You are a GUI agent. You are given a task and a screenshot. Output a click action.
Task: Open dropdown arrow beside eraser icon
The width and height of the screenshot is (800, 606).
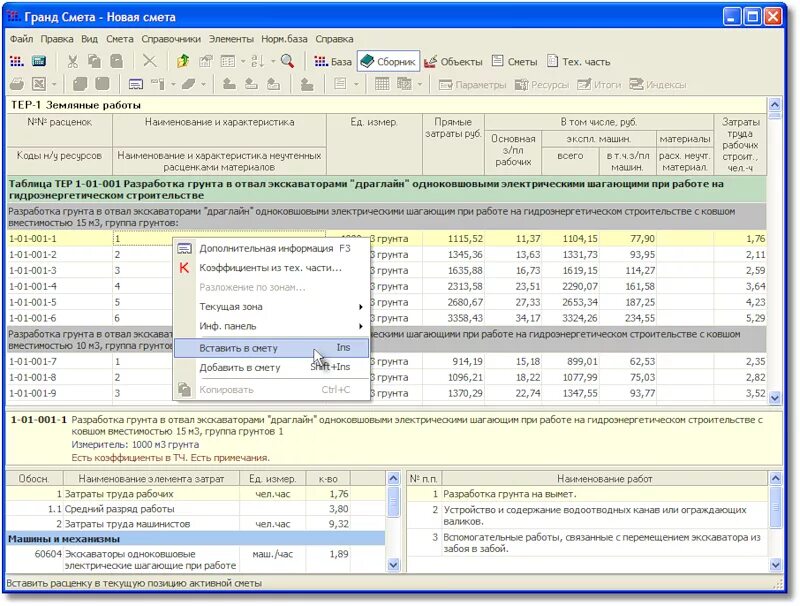[x=203, y=84]
